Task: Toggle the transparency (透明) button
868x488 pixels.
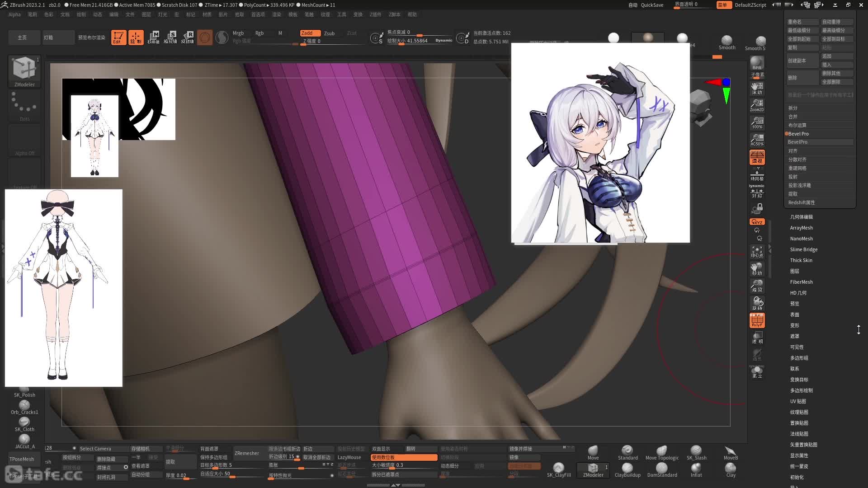Action: coord(757,338)
